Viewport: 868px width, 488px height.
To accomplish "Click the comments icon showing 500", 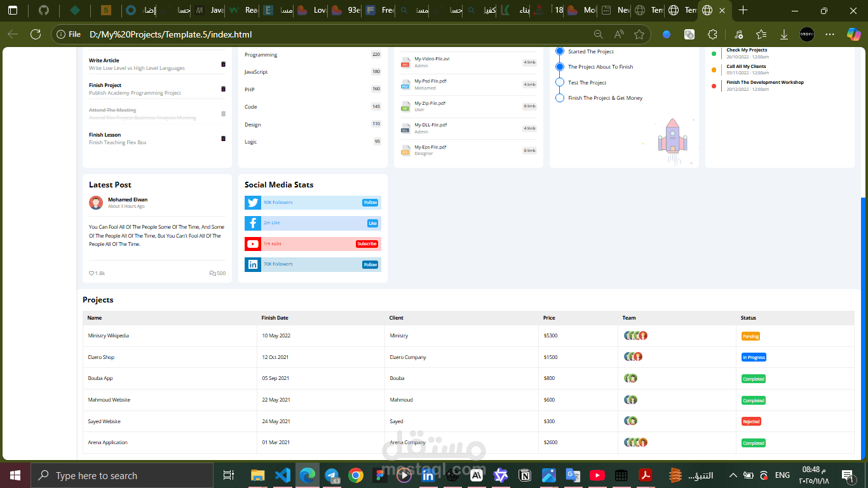I will pyautogui.click(x=212, y=273).
